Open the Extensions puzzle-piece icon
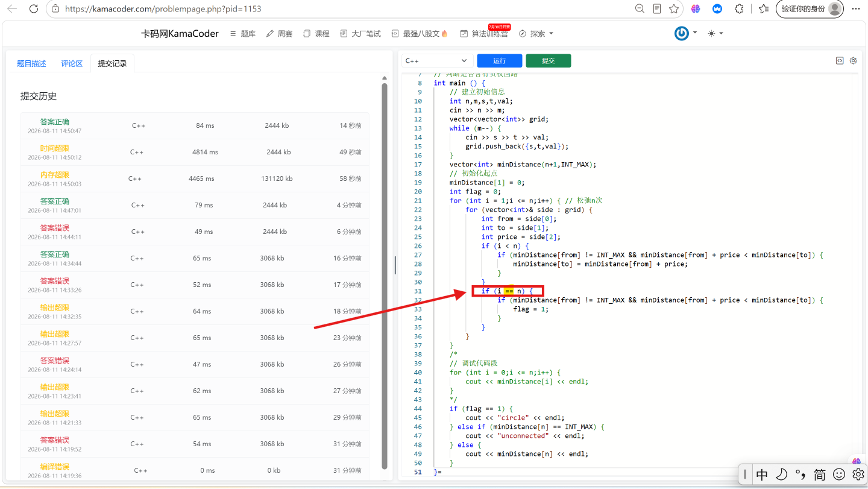This screenshot has height=489, width=868. 739,8
